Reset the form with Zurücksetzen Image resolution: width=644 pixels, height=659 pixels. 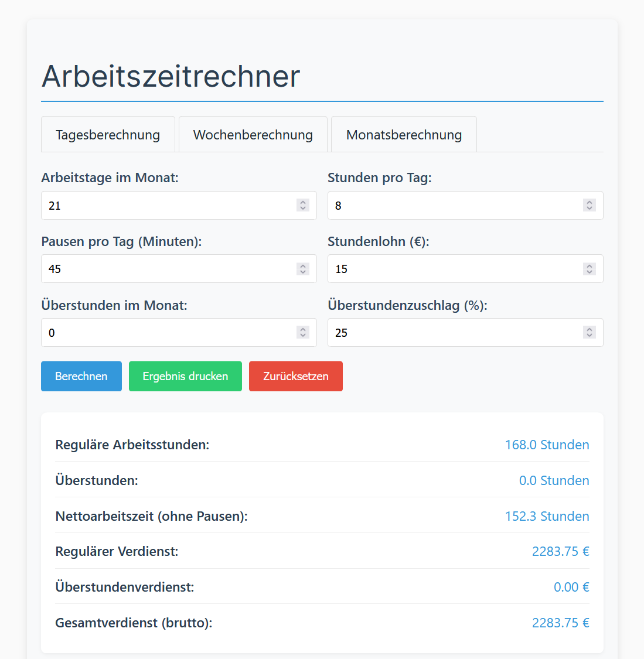point(295,376)
